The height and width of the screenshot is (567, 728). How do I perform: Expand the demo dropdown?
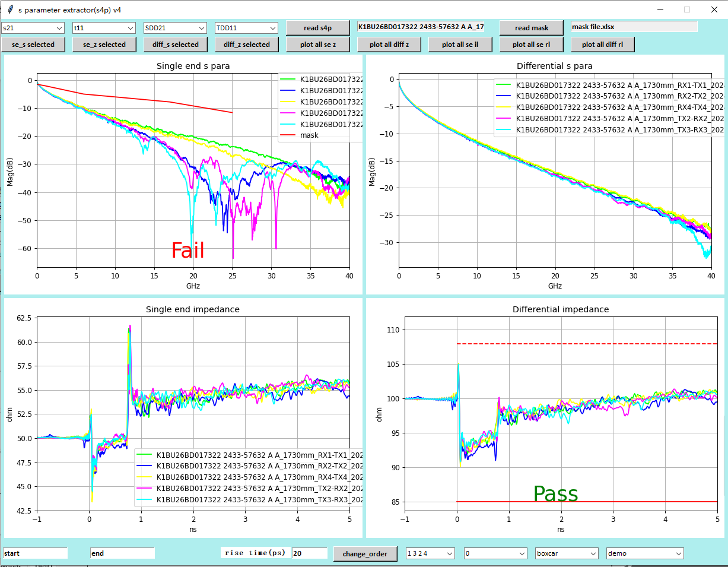[645, 553]
